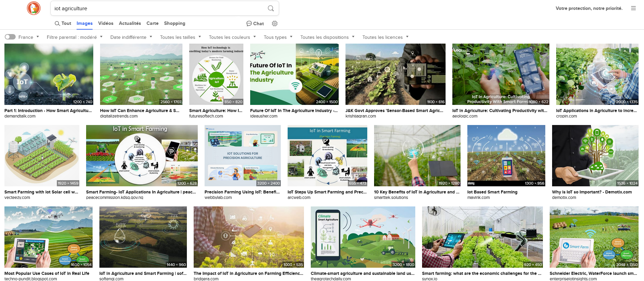The height and width of the screenshot is (281, 644).
Task: Open the arcweb.com 'IoT in Smart Farming' thumbnail
Action: coord(327,156)
